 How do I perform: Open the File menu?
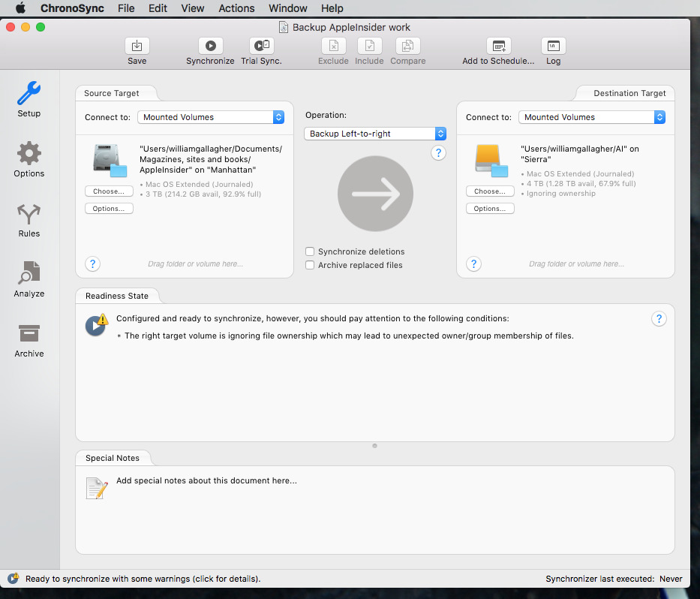(x=126, y=8)
